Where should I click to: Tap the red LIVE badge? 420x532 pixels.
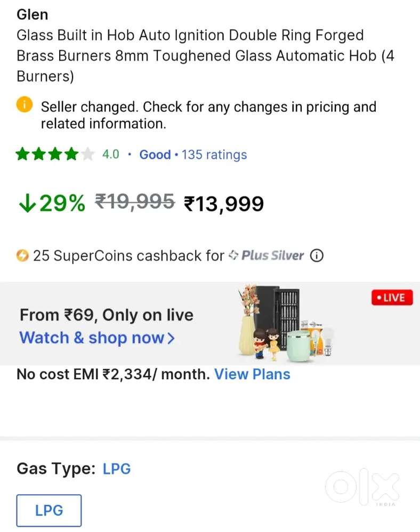tap(392, 298)
